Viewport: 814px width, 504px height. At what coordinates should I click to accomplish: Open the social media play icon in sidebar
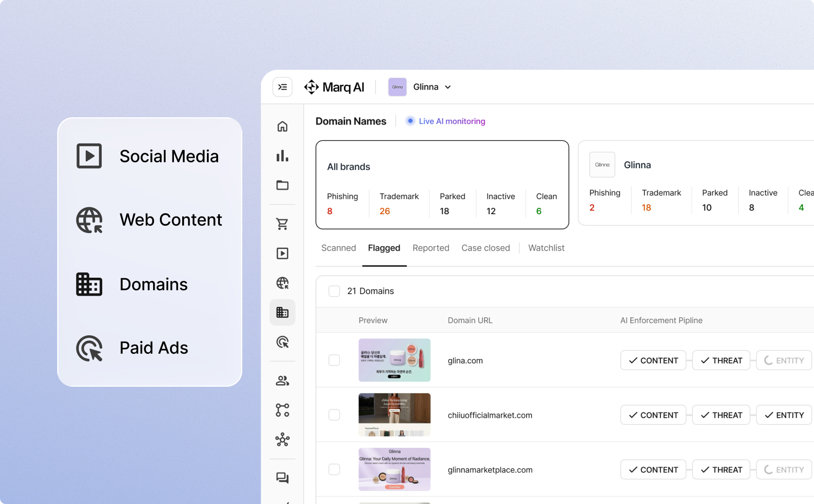(282, 253)
